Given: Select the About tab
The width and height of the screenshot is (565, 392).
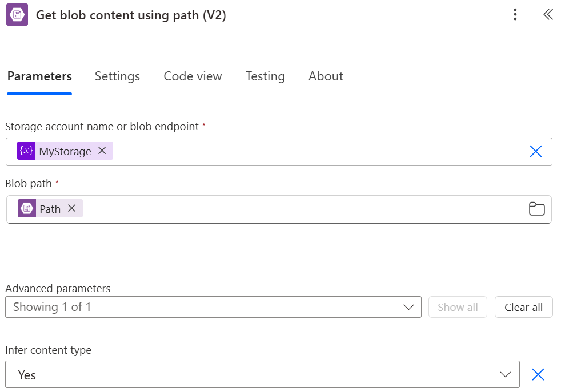Looking at the screenshot, I should (x=326, y=76).
